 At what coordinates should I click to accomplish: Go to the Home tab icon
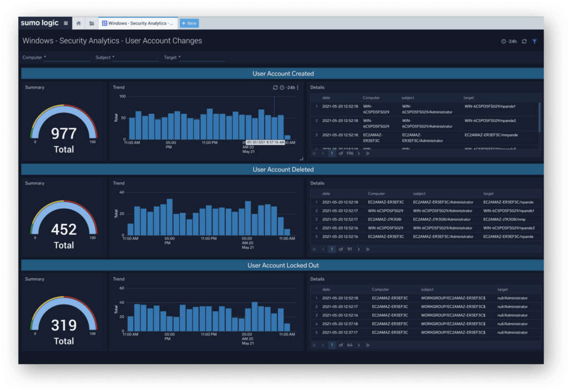click(x=78, y=23)
